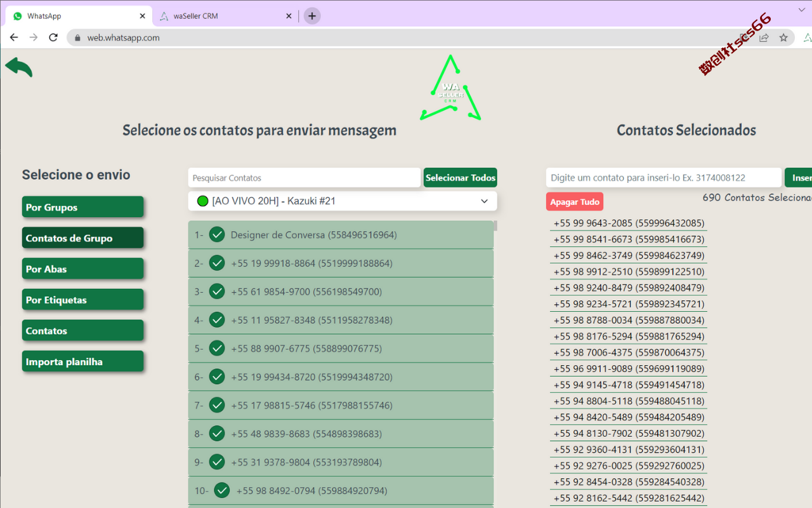812x508 pixels.
Task: Click the browser address bar URL
Action: click(x=124, y=37)
